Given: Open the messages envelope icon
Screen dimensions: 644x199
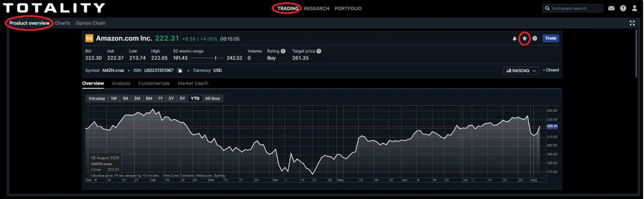Looking at the screenshot, I should pyautogui.click(x=611, y=8).
